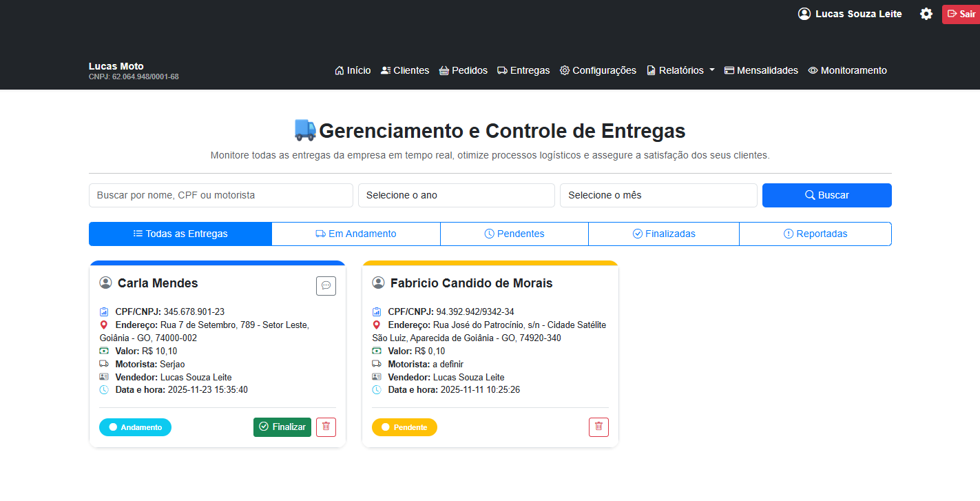The width and height of the screenshot is (980, 501).
Task: Switch to the Em Andamento tab
Action: (356, 234)
